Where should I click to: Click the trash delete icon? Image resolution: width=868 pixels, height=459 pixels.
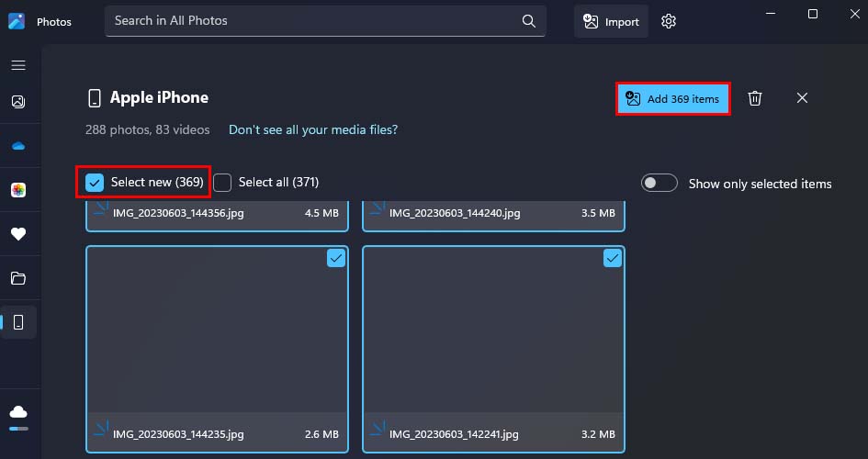[755, 98]
